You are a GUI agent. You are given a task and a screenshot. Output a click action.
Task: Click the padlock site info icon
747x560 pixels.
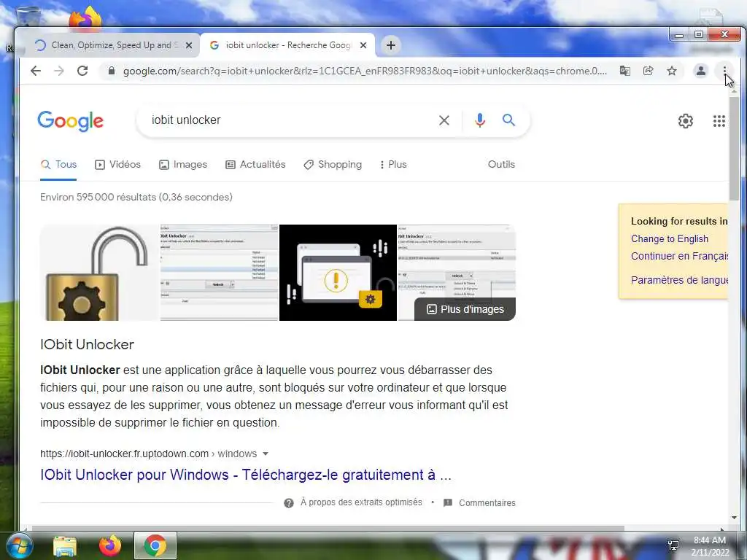[112, 71]
